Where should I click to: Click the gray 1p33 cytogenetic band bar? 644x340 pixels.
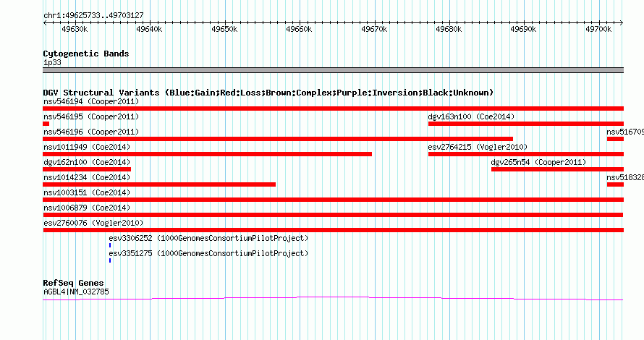click(x=333, y=70)
